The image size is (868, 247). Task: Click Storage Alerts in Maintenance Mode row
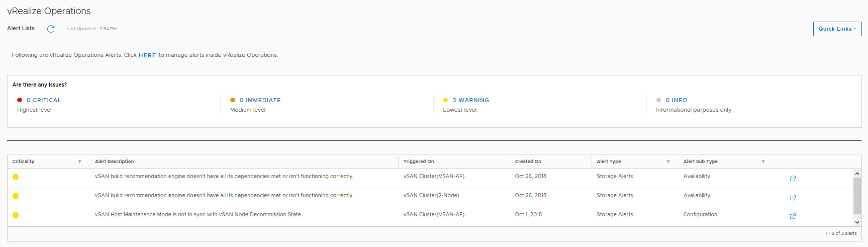[615, 214]
